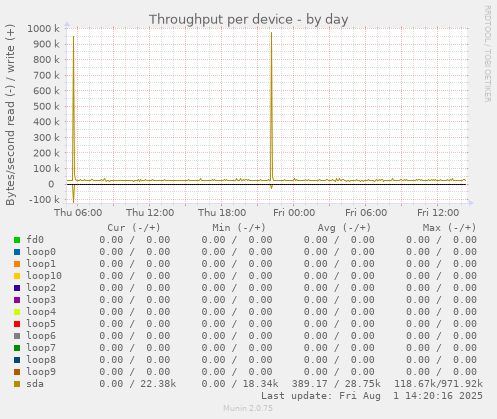The height and width of the screenshot is (419, 497).
Task: Click the loop7 dark green legend swatch
Action: (17, 348)
